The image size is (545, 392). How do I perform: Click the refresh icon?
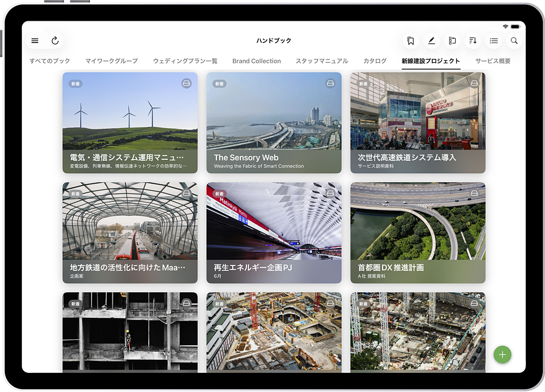tap(55, 41)
